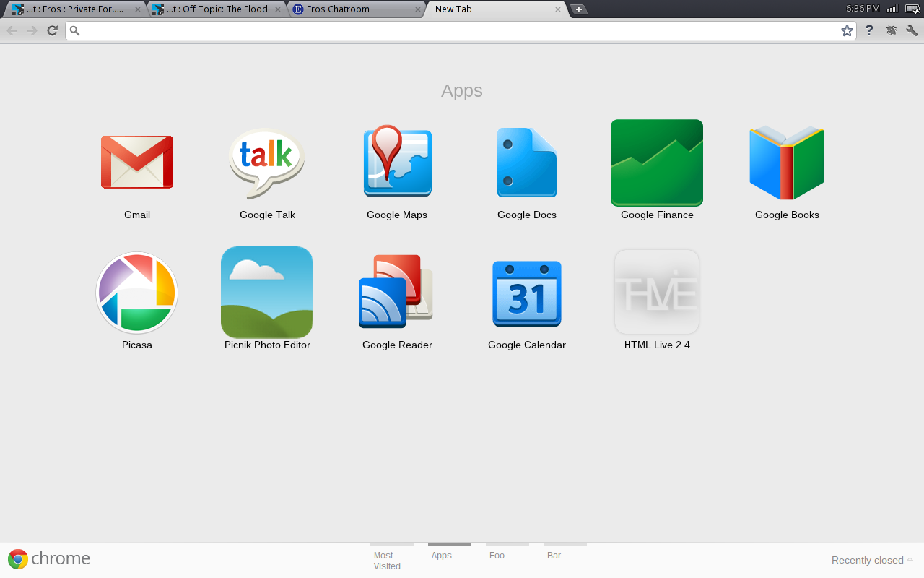Image resolution: width=924 pixels, height=578 pixels.
Task: Bookmark this page with the star icon
Action: pos(847,30)
